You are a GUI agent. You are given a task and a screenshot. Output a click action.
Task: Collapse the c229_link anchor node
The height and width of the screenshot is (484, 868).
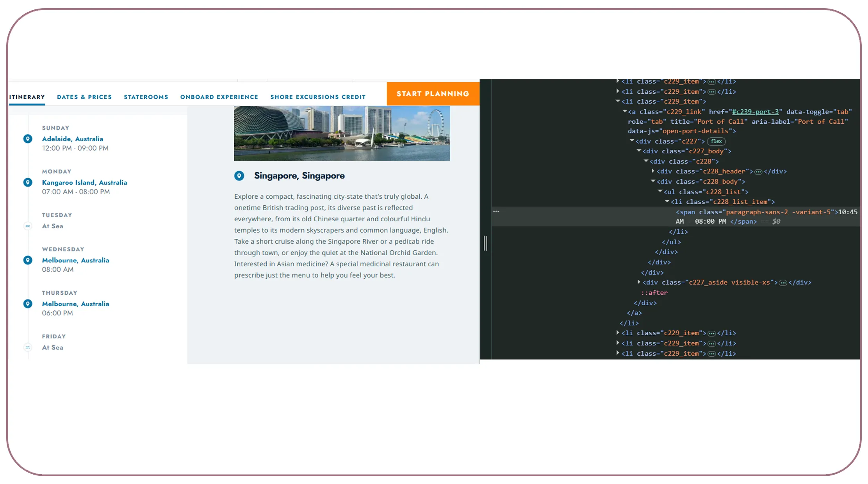625,111
